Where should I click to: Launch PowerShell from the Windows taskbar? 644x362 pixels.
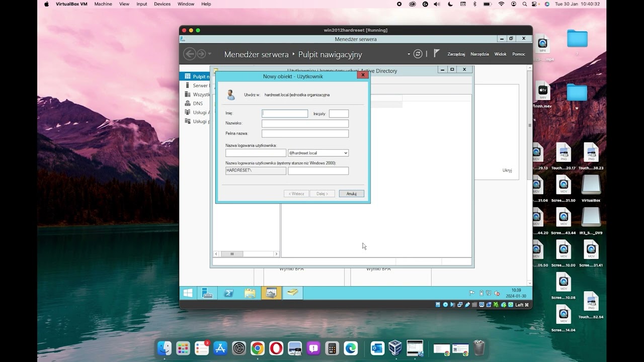[228, 293]
